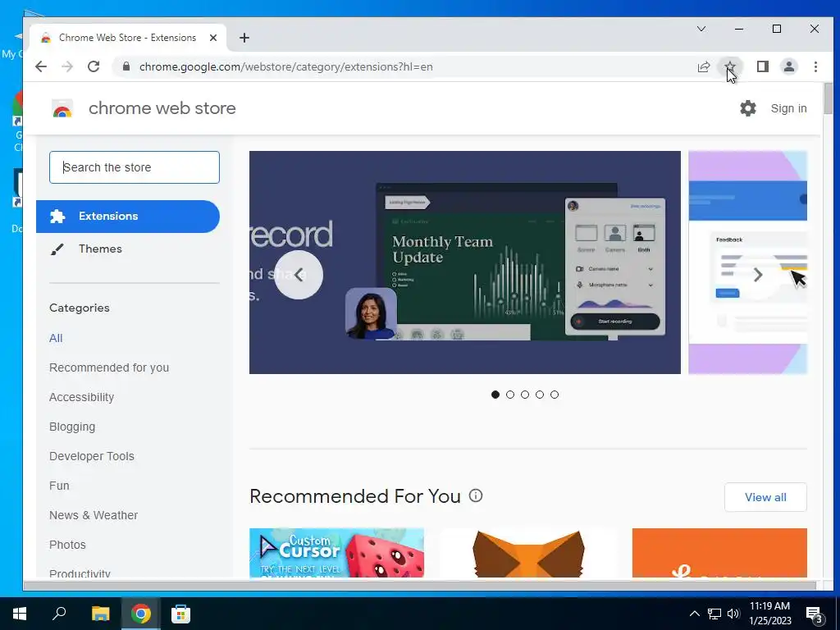Screen dimensions: 840x630
Task: Show the next carousel slide
Action: click(x=757, y=275)
